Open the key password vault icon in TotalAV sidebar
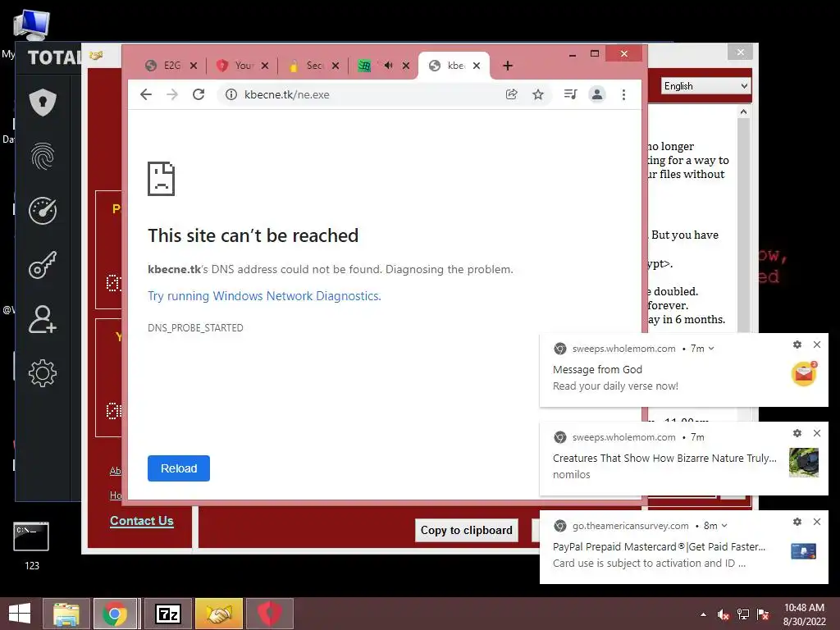The height and width of the screenshot is (630, 840). [x=43, y=265]
